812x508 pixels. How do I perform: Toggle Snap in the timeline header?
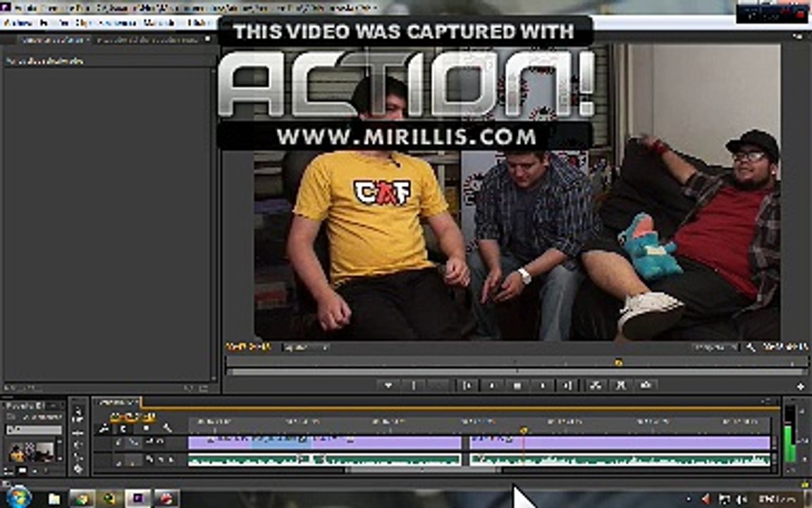[x=123, y=429]
